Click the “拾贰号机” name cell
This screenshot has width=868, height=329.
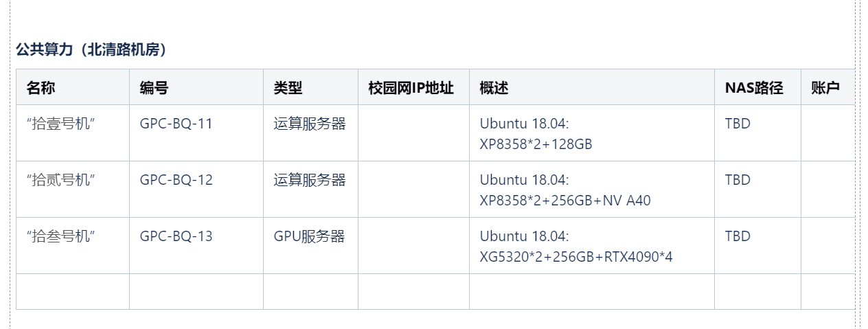pyautogui.click(x=73, y=190)
